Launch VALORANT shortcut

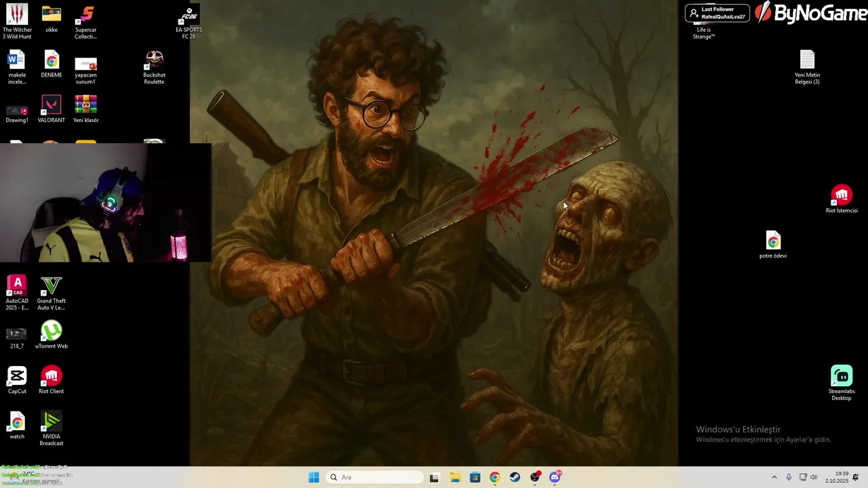click(52, 110)
